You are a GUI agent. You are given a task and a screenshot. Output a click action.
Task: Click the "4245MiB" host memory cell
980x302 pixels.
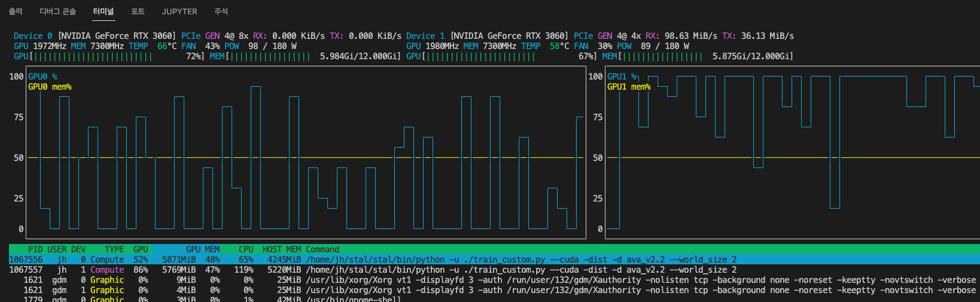(284, 260)
